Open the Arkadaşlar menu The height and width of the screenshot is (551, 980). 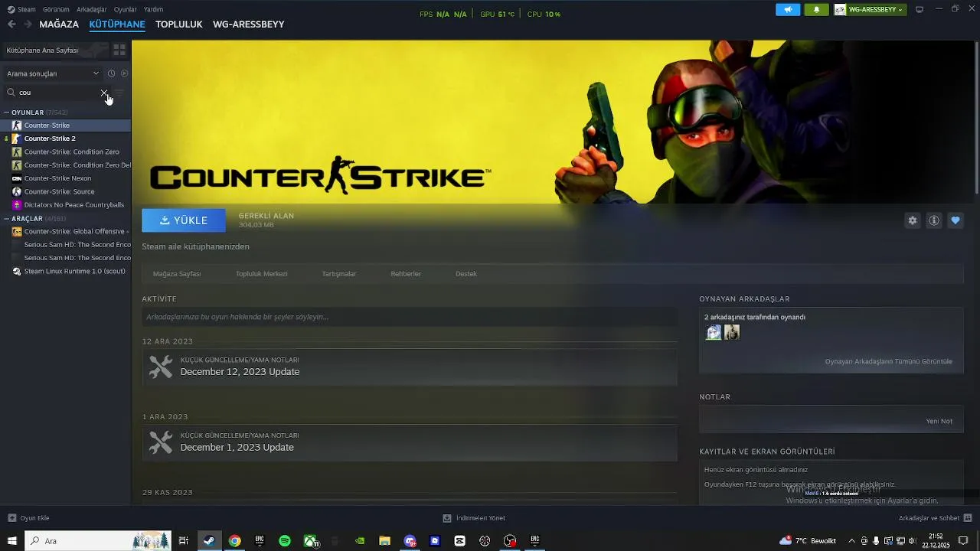(x=92, y=9)
